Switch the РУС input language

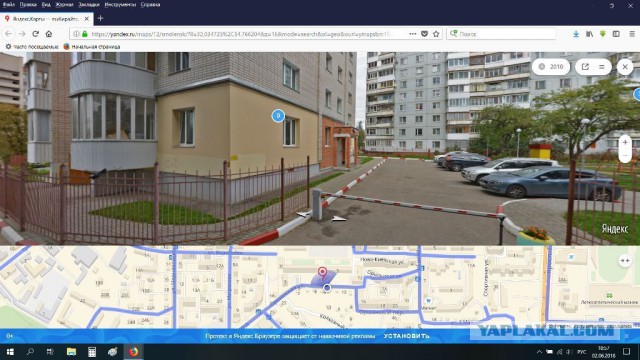coord(582,351)
